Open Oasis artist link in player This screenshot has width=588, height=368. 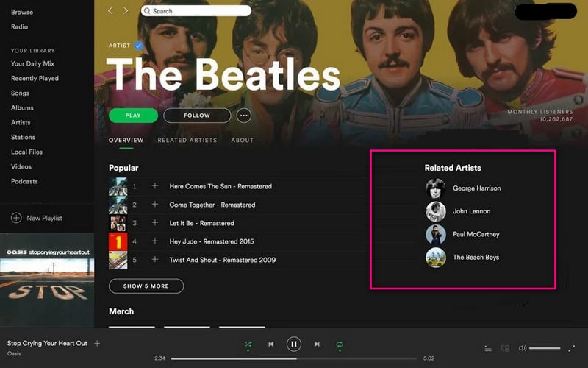click(14, 353)
